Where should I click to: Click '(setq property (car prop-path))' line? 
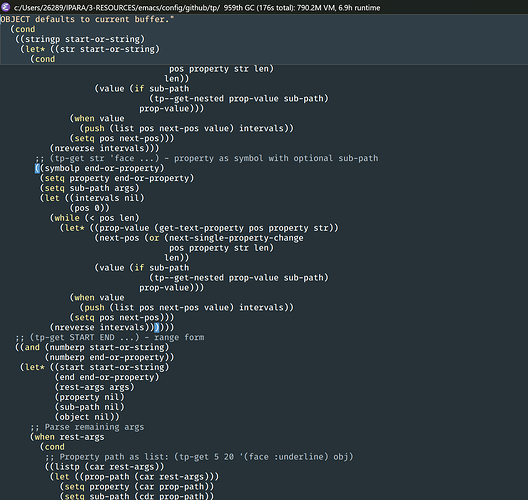click(137, 487)
